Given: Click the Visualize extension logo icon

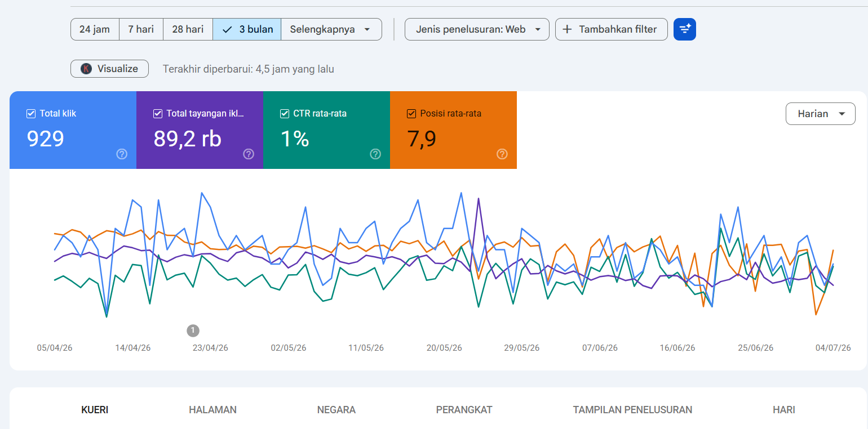Looking at the screenshot, I should [86, 69].
